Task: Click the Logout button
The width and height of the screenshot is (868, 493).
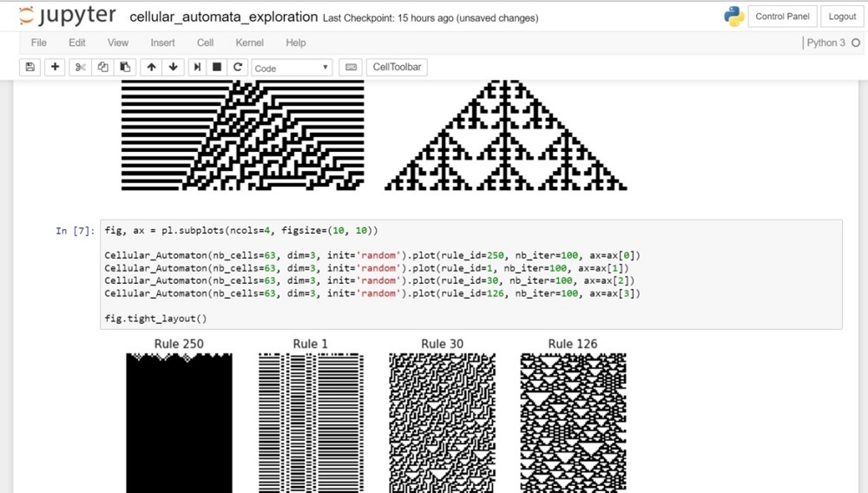Action: point(842,16)
